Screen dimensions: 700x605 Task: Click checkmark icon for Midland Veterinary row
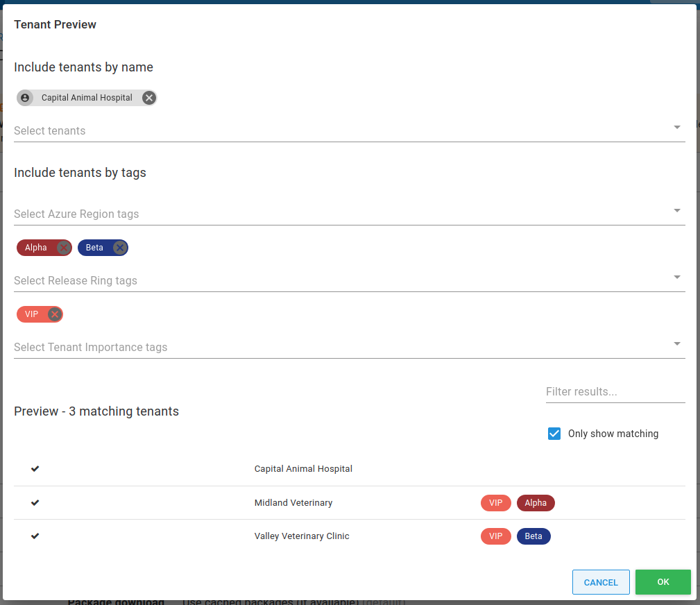[x=35, y=503]
